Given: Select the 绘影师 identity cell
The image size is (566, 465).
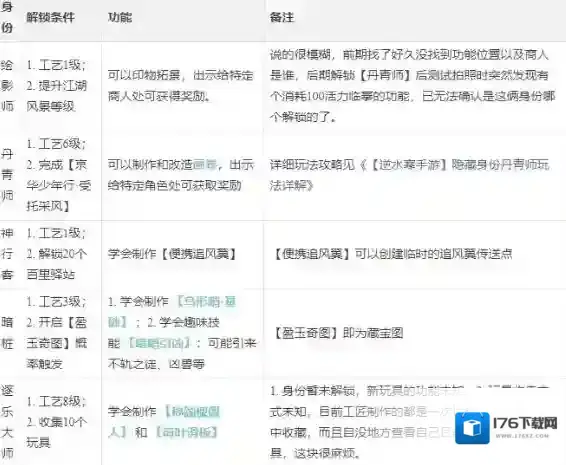Looking at the screenshot, I should click(x=7, y=86).
